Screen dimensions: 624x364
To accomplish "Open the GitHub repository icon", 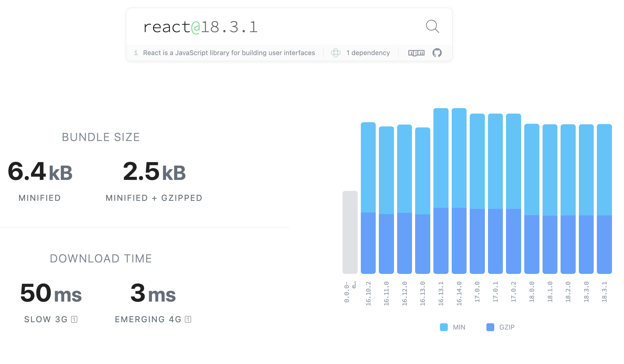I will [x=437, y=53].
